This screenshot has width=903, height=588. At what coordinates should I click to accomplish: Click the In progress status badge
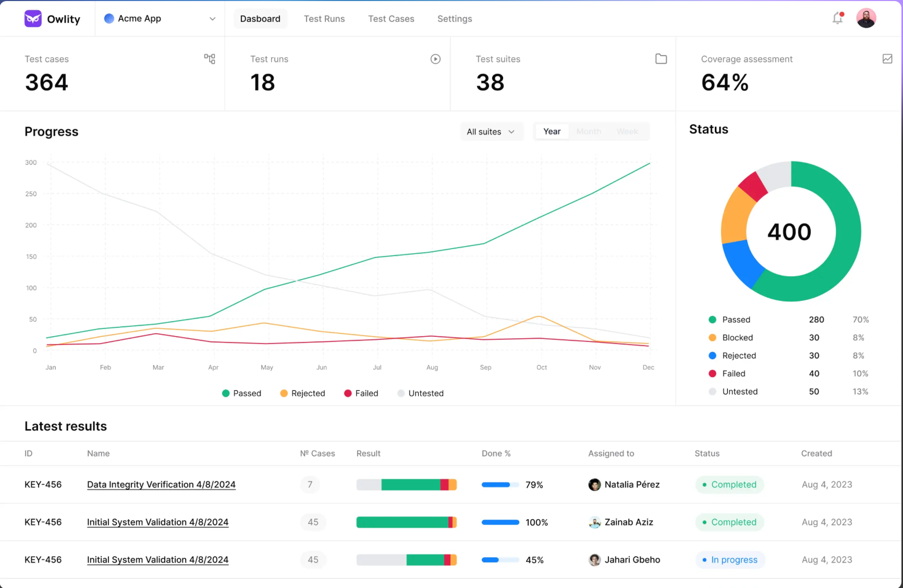click(x=730, y=560)
